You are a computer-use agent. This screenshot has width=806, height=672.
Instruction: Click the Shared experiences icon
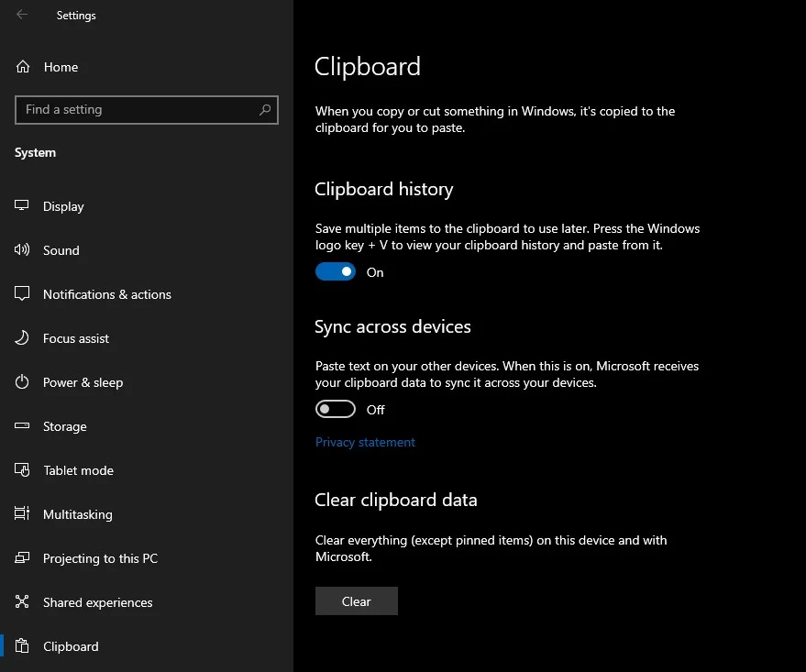point(22,601)
